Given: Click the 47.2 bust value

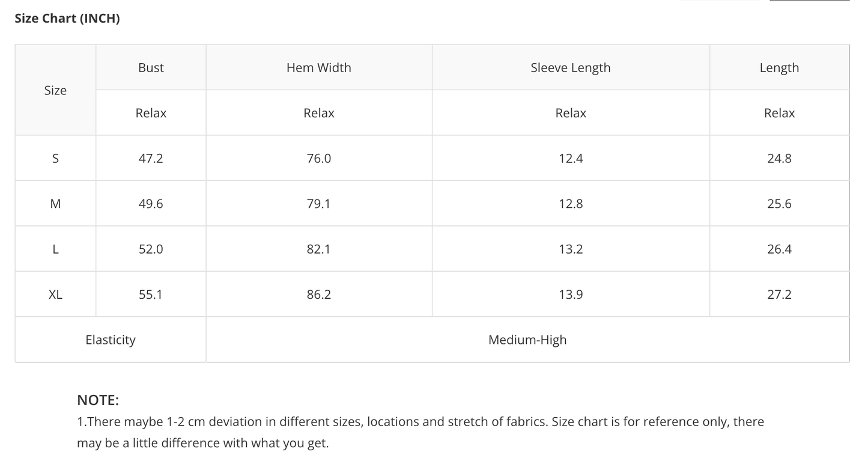Looking at the screenshot, I should (151, 159).
